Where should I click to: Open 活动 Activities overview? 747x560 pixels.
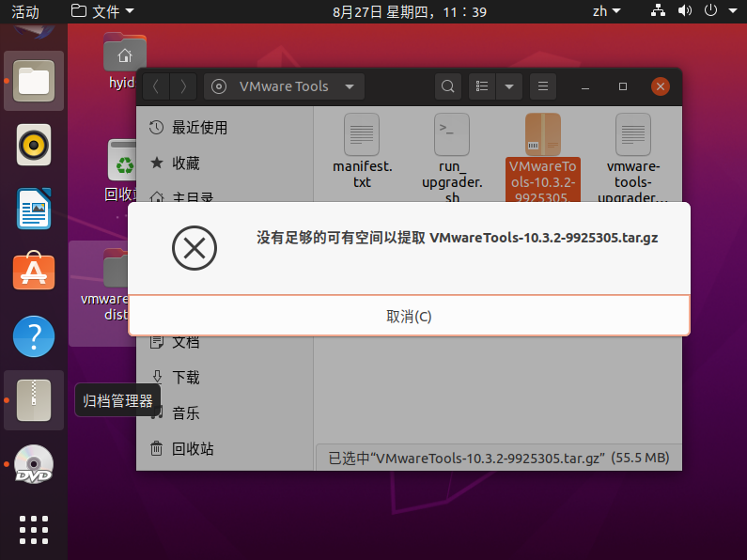coord(24,11)
